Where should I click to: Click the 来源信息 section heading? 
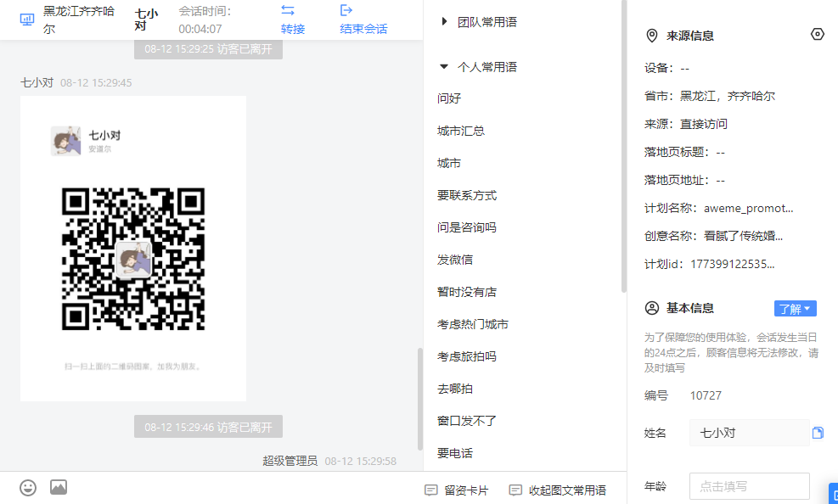pos(690,36)
